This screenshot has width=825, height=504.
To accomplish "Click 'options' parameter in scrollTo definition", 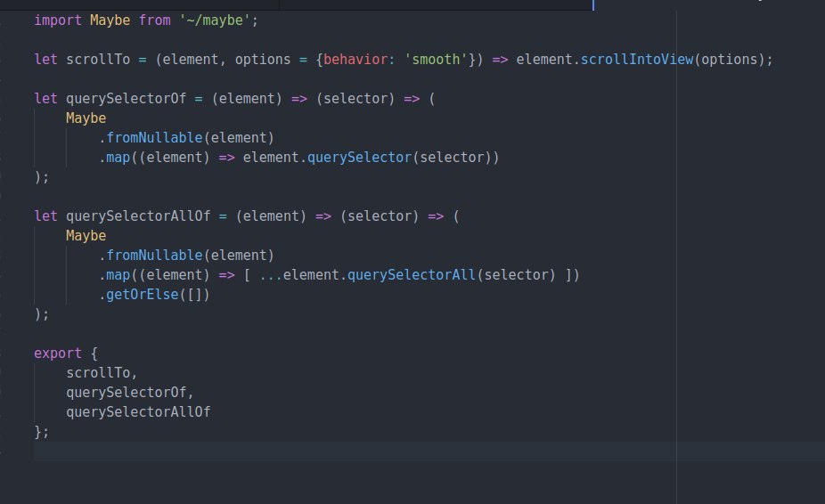I will pos(263,60).
